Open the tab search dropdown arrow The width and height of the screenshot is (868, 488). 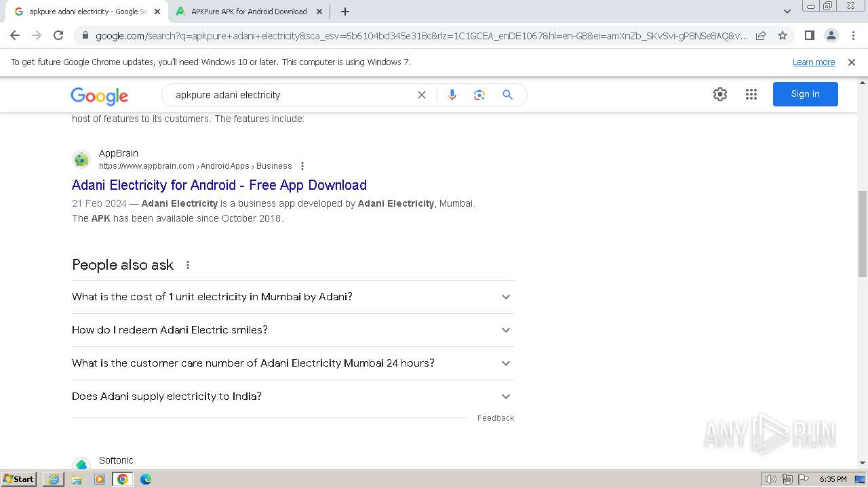[787, 12]
